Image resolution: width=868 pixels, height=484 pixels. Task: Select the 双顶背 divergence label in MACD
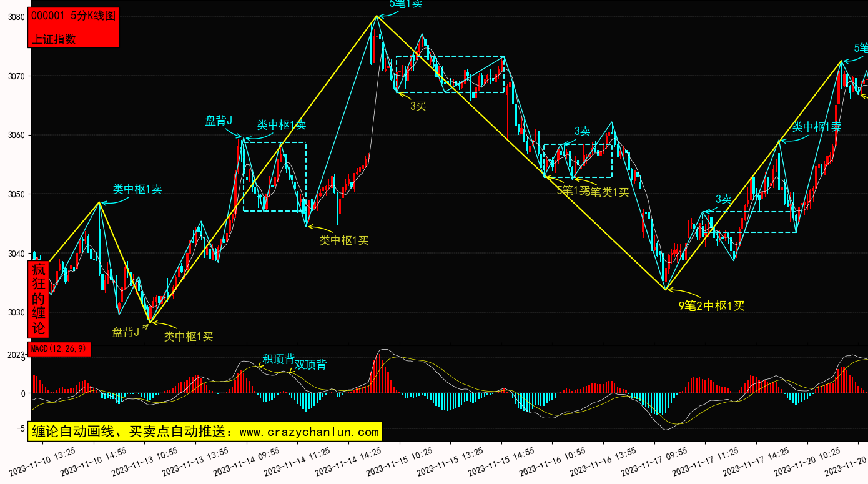pyautogui.click(x=310, y=365)
